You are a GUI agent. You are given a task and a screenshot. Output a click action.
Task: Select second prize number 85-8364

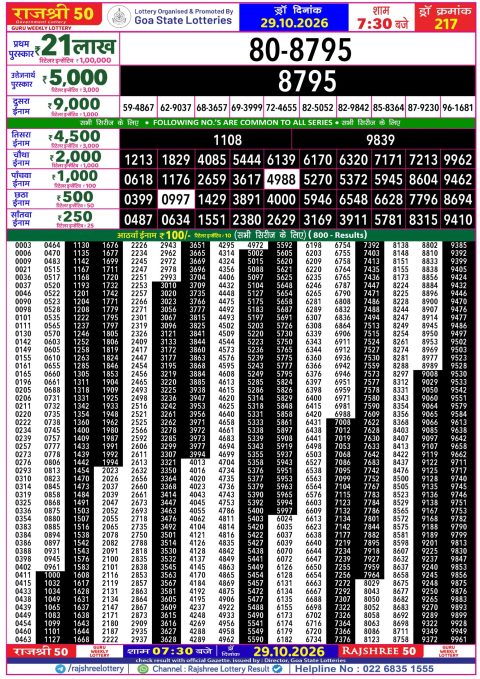point(388,107)
